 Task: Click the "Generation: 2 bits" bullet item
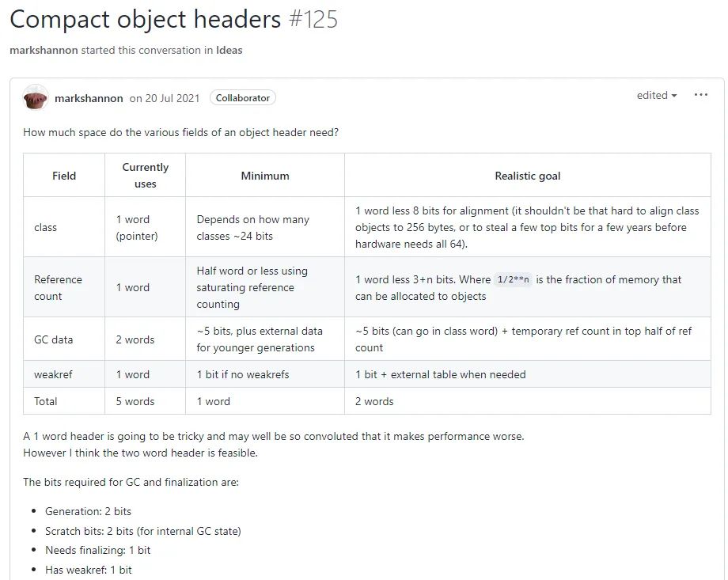coord(88,511)
